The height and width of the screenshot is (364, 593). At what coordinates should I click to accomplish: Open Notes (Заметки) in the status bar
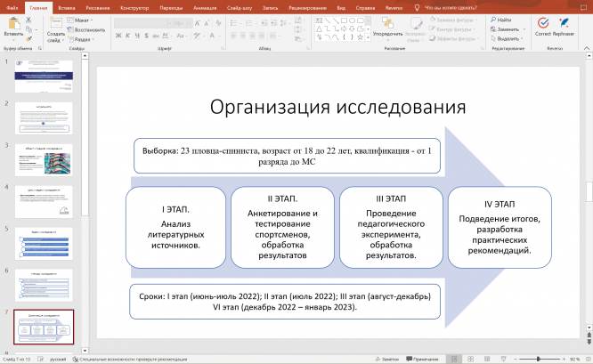387,360
